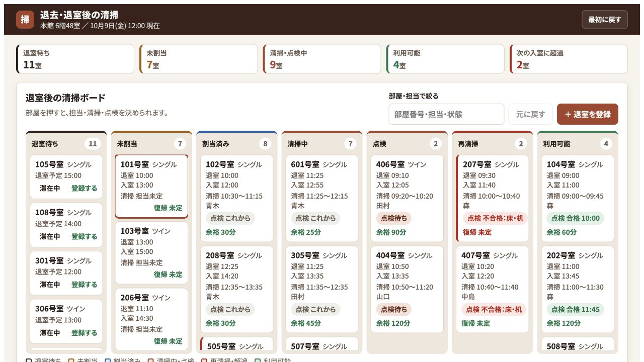
Task: Select the 清掃・点検中 9室 summary tile
Action: (x=322, y=59)
